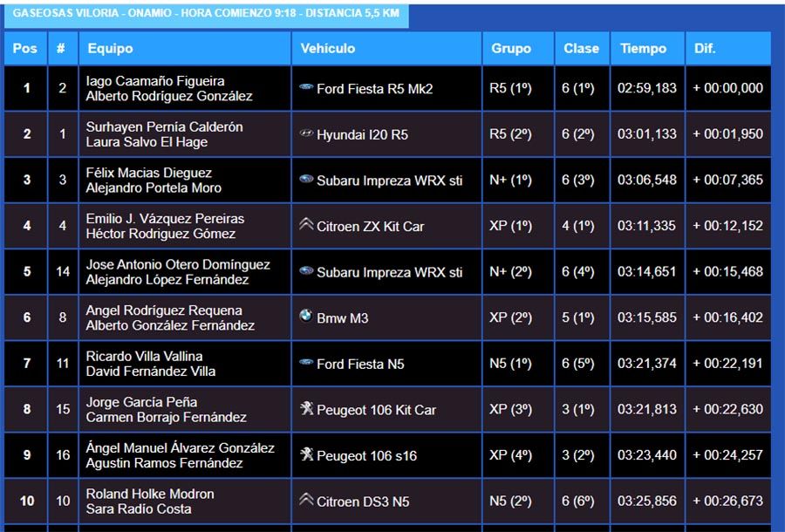This screenshot has width=785, height=532.
Task: Click the Citroen logo beside Citroen DS3 N5
Action: tap(306, 501)
